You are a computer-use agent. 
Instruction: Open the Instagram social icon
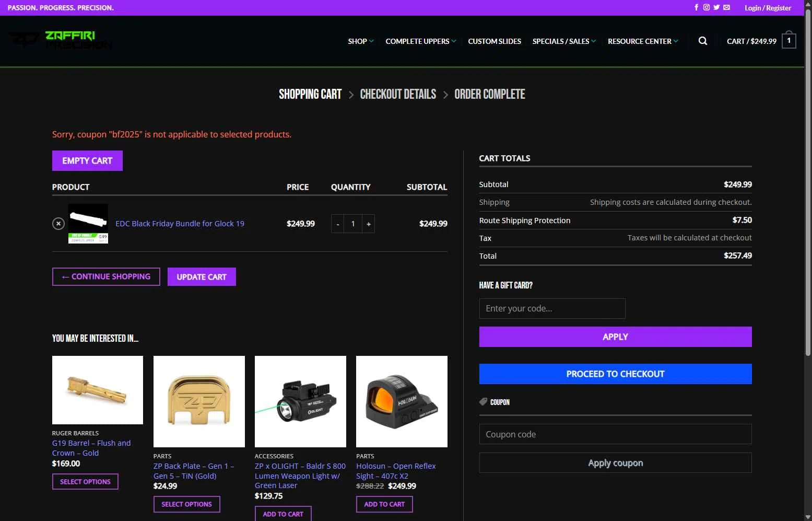click(706, 7)
